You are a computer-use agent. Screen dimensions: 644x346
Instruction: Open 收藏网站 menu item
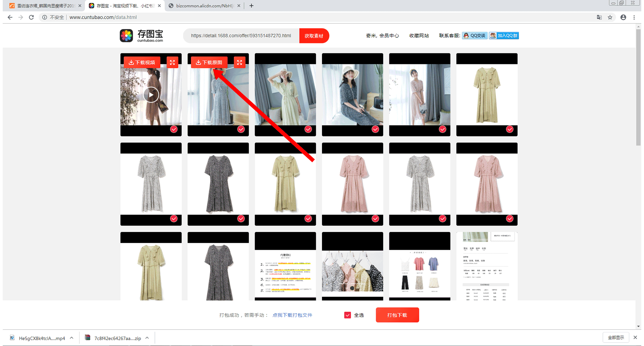point(419,36)
